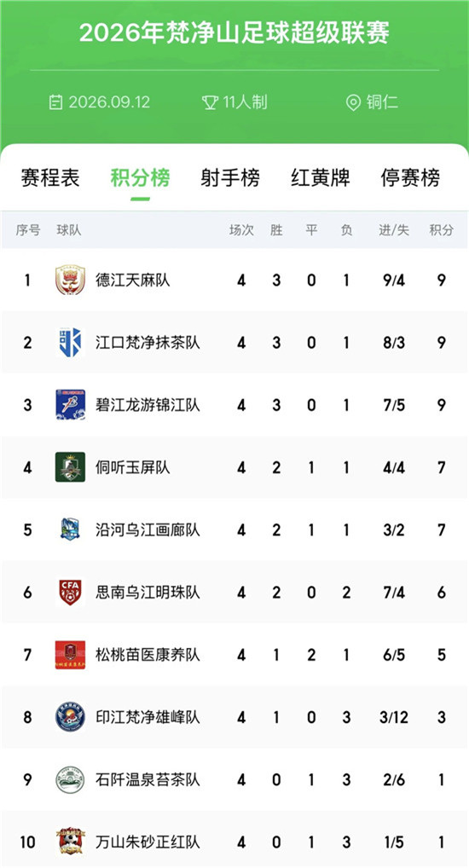
Task: Select the 侗听玉屏队 dark green logo
Action: click(x=70, y=467)
